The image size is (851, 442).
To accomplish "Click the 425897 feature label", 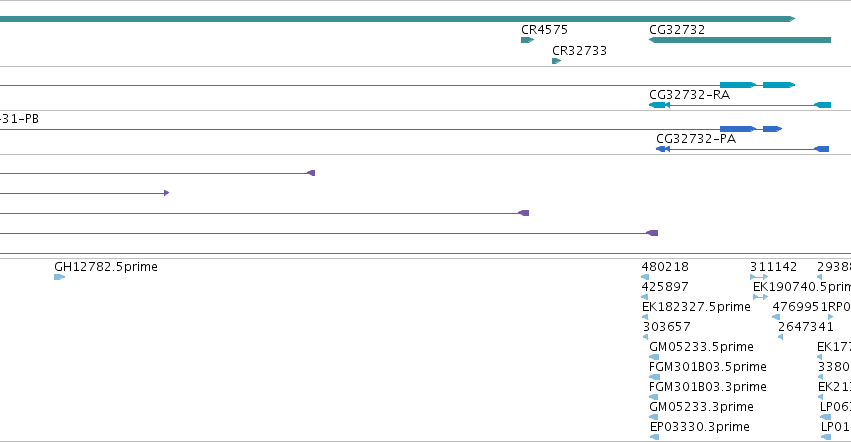I will (665, 287).
